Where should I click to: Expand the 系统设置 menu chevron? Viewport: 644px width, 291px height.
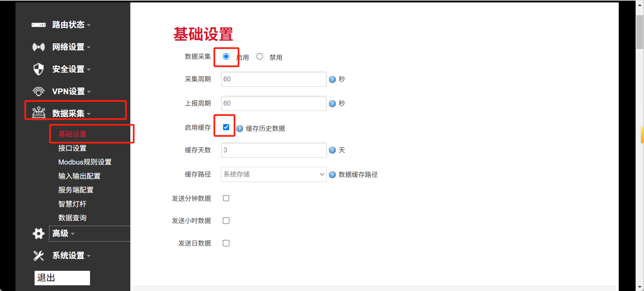tap(89, 256)
